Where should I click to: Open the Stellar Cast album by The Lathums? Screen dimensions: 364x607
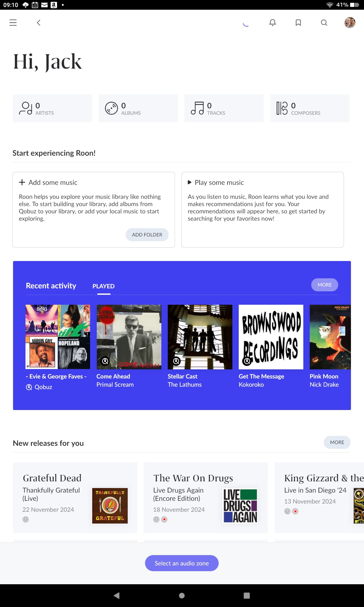pos(200,337)
